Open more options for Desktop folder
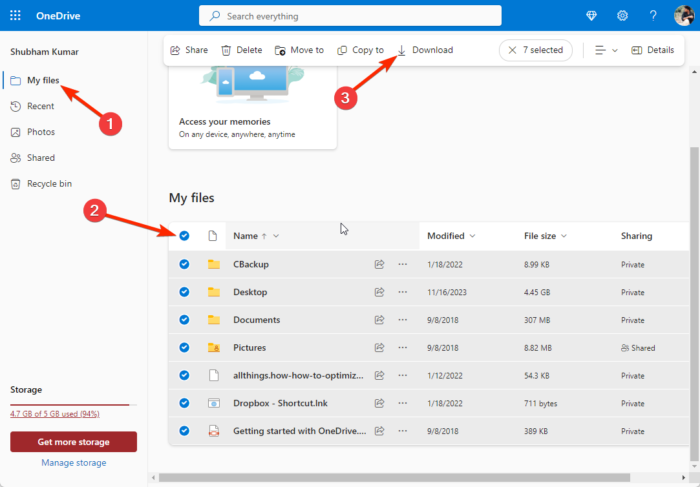This screenshot has height=487, width=700. tap(403, 292)
